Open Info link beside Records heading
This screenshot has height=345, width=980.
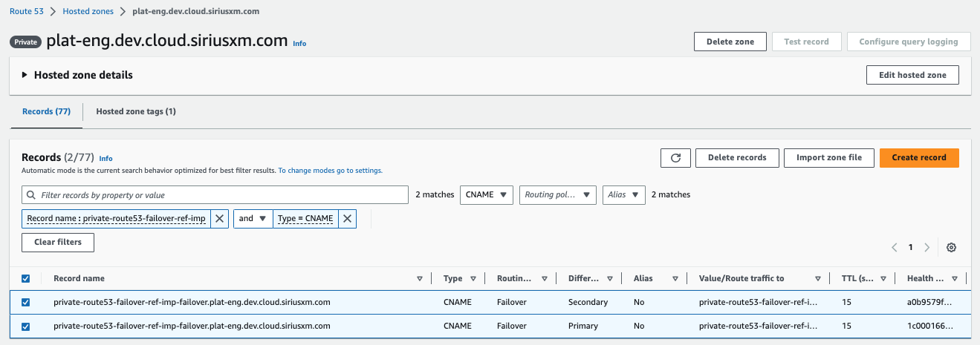[106, 159]
